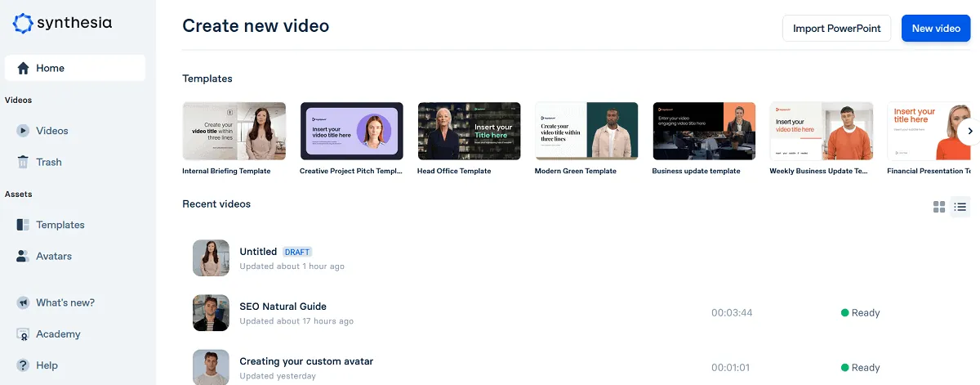Click the Templates layout icon in sidebar
This screenshot has width=980, height=385.
point(24,225)
